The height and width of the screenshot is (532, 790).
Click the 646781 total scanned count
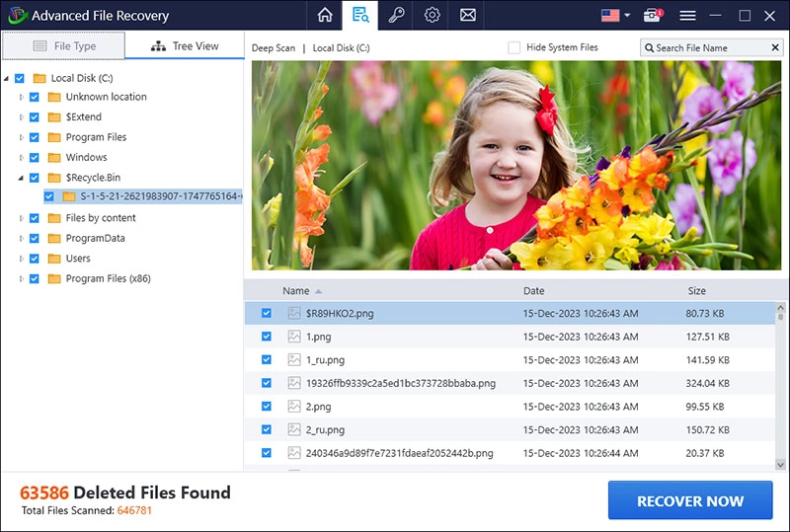(134, 510)
